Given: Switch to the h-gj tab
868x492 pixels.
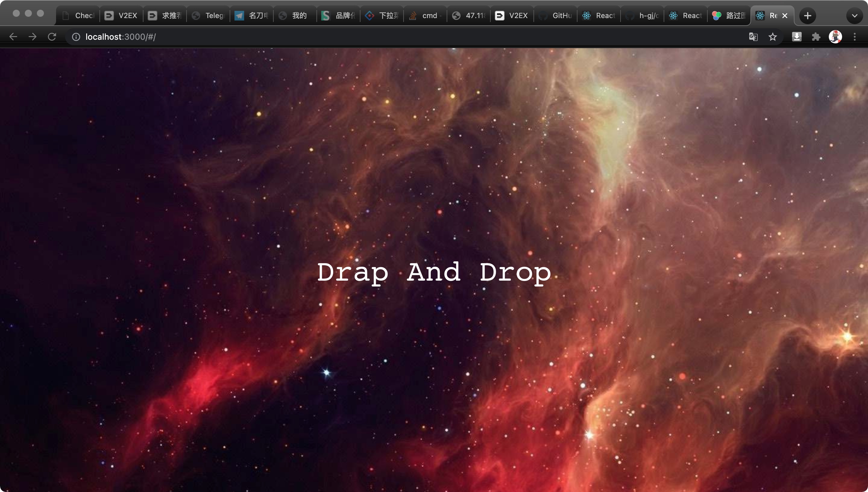Looking at the screenshot, I should (x=643, y=16).
